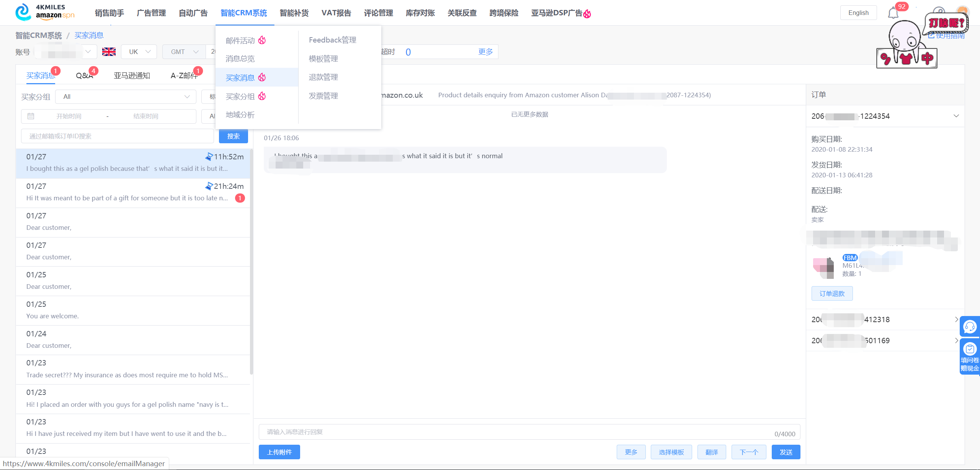This screenshot has height=470, width=980.
Task: Click the 发送 send button
Action: pos(786,452)
